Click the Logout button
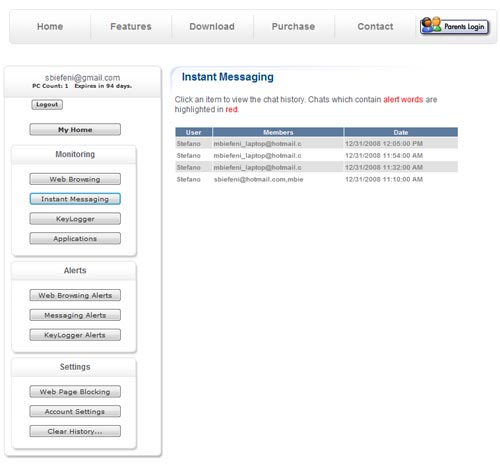The height and width of the screenshot is (468, 500). 47,105
